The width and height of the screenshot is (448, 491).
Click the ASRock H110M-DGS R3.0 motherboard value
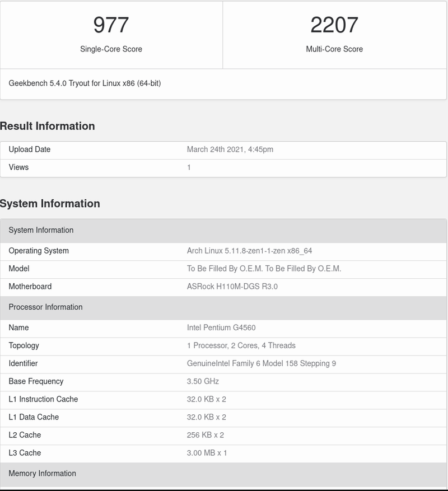coord(232,287)
